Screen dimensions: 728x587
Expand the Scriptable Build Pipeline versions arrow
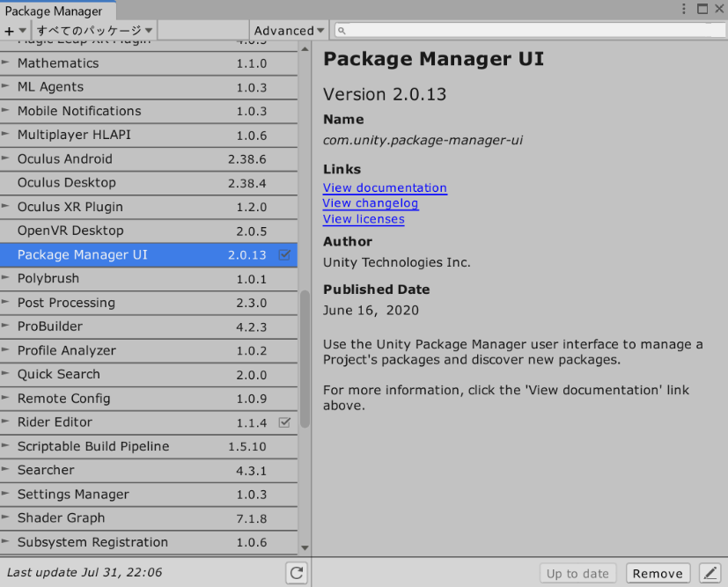coord(5,445)
